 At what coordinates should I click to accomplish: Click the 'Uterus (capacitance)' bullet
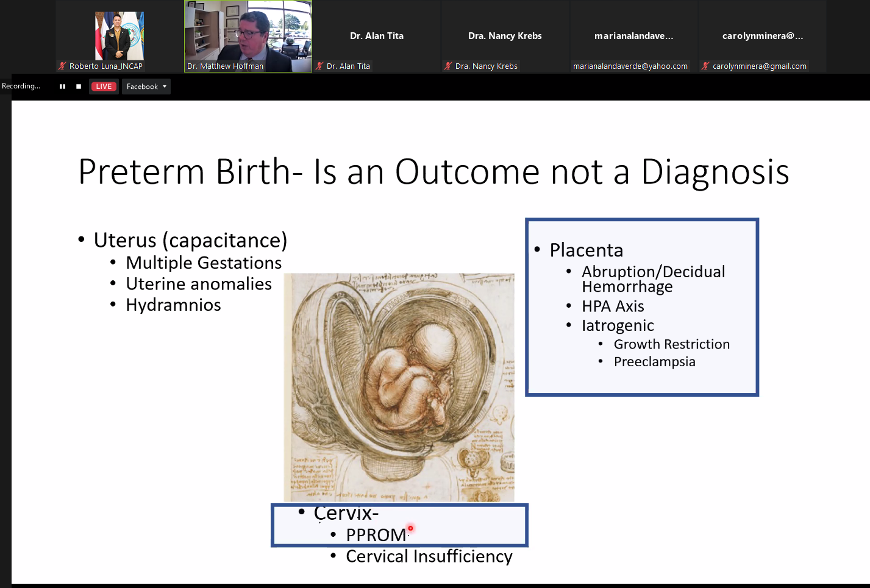(x=190, y=240)
